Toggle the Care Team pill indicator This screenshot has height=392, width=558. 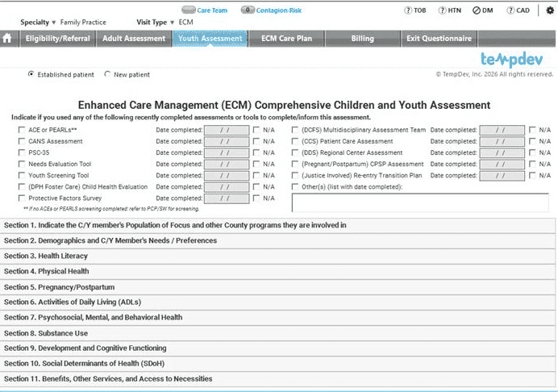pyautogui.click(x=188, y=10)
